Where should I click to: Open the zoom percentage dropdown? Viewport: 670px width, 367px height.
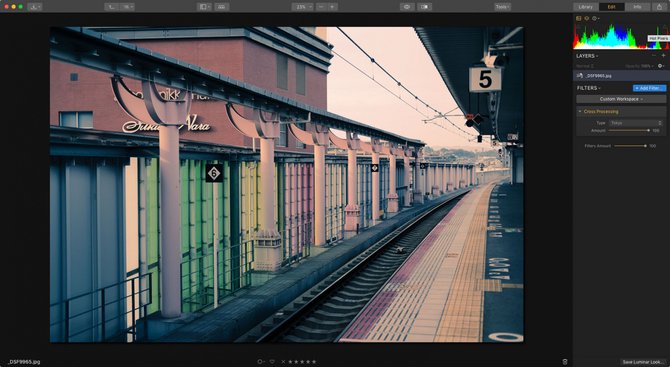coord(303,7)
